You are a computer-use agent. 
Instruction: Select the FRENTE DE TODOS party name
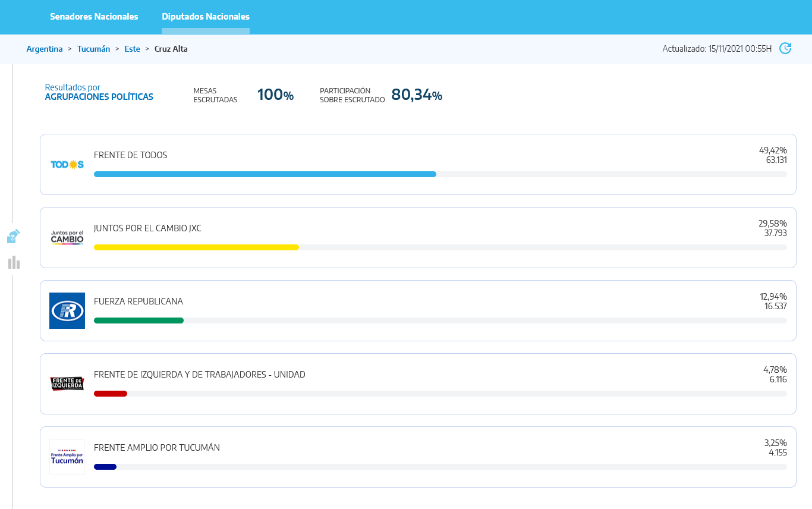tap(131, 155)
